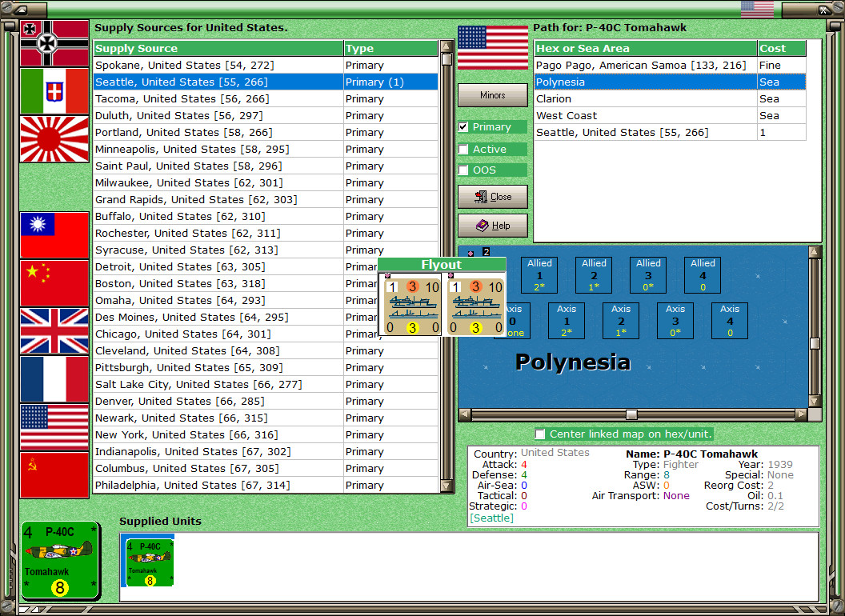
Task: Click the supply list scrollbar thumb
Action: pyautogui.click(x=447, y=59)
